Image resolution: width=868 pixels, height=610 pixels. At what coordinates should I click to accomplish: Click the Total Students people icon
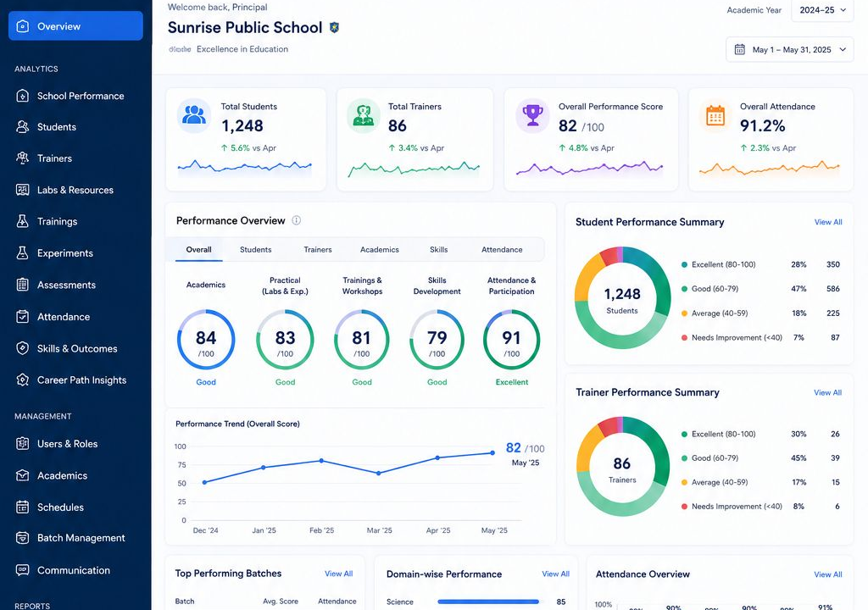click(x=194, y=115)
